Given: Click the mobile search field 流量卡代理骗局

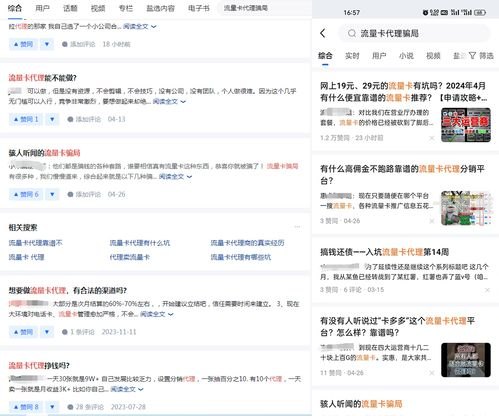Looking at the screenshot, I should tap(414, 33).
